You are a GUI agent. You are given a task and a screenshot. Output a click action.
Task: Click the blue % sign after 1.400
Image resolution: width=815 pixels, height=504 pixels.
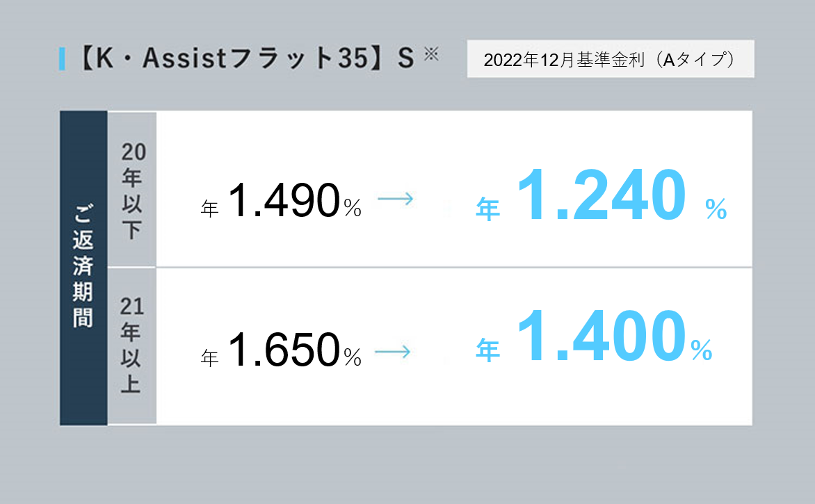pyautogui.click(x=701, y=350)
